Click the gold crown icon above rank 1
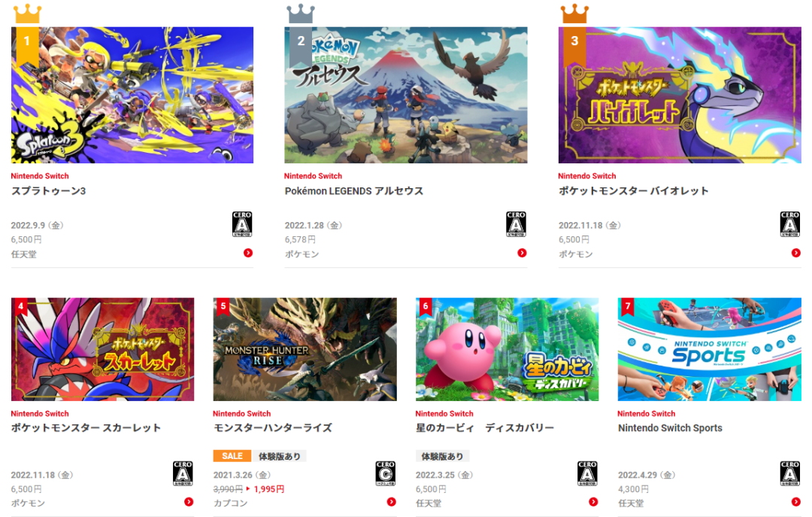Screen dimensions: 812x517 pyautogui.click(x=28, y=14)
